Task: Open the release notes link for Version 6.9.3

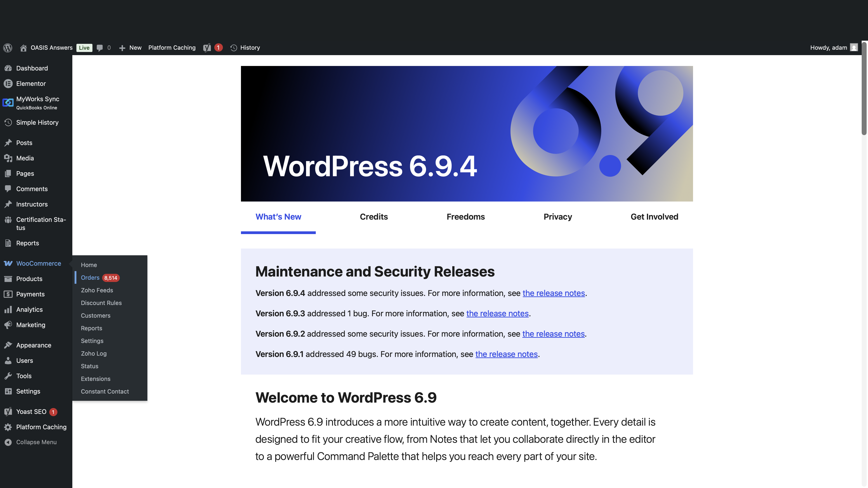Action: click(x=497, y=314)
